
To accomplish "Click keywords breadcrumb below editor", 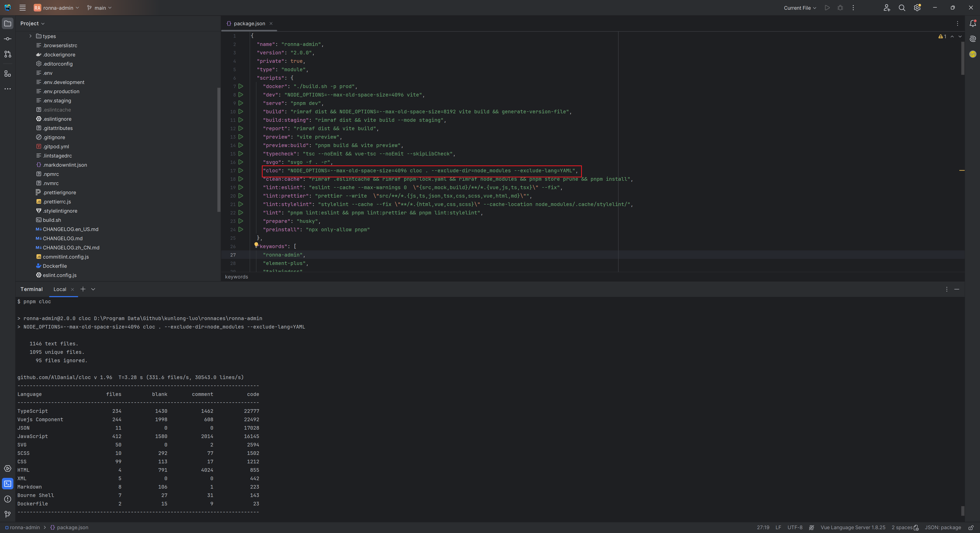I will [x=236, y=276].
